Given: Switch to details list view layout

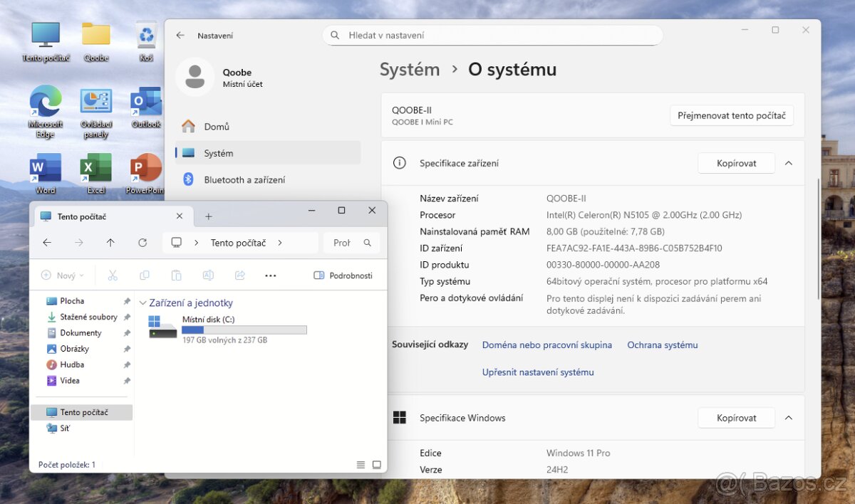Looking at the screenshot, I should pos(361,465).
